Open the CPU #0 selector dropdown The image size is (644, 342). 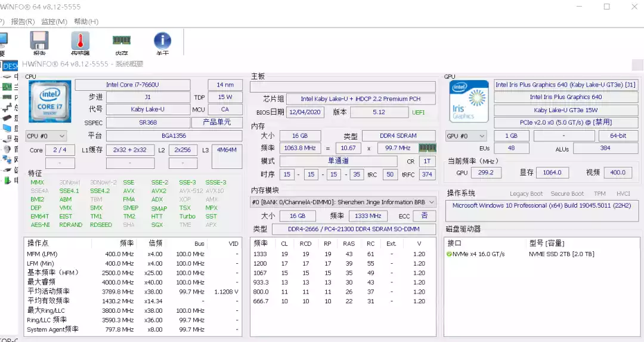tap(46, 136)
